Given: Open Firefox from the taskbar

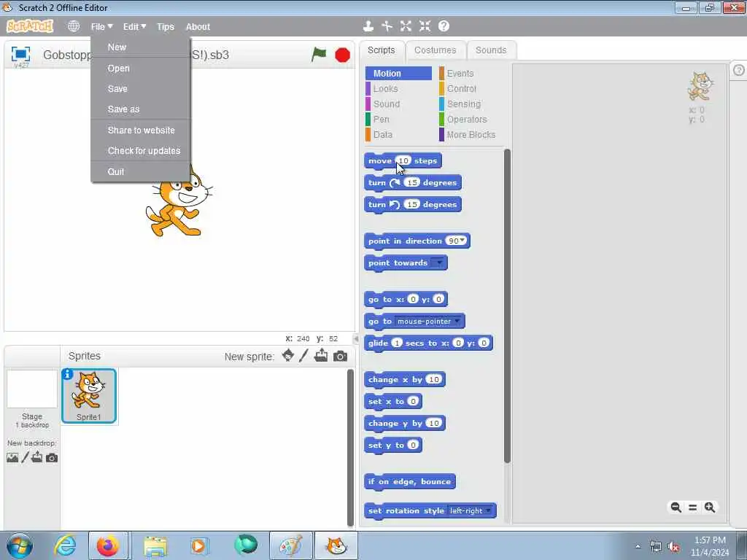Looking at the screenshot, I should pyautogui.click(x=108, y=545).
